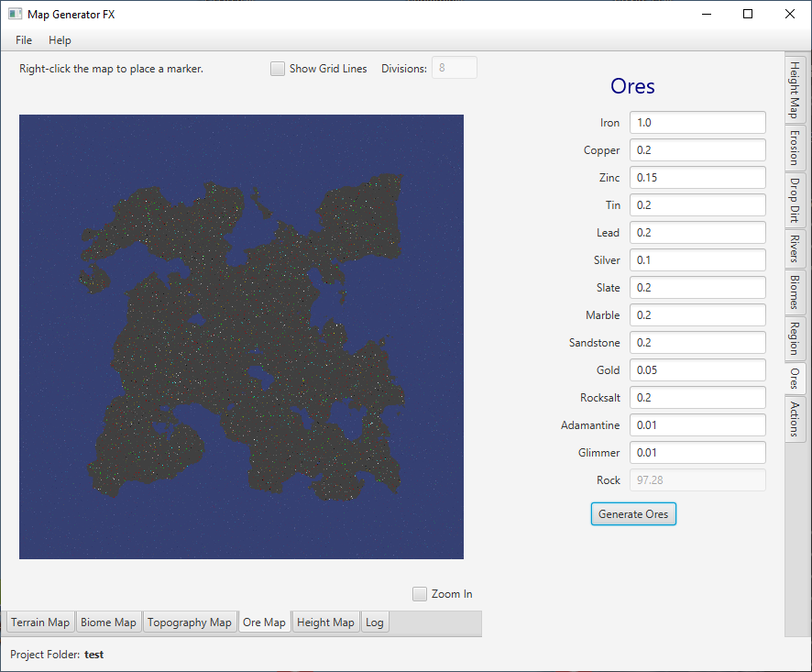Switch to the Actions side tab
The width and height of the screenshot is (812, 672).
coord(794,421)
